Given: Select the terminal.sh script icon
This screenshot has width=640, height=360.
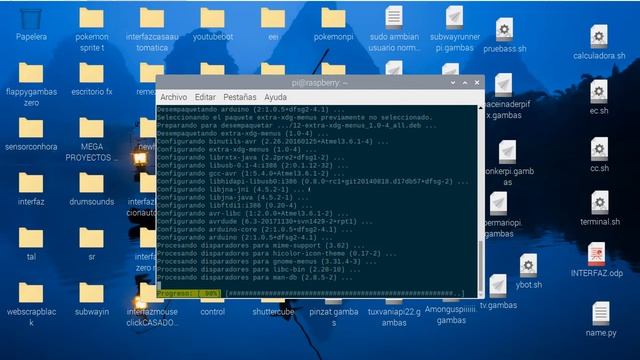Looking at the screenshot, I should tap(599, 203).
